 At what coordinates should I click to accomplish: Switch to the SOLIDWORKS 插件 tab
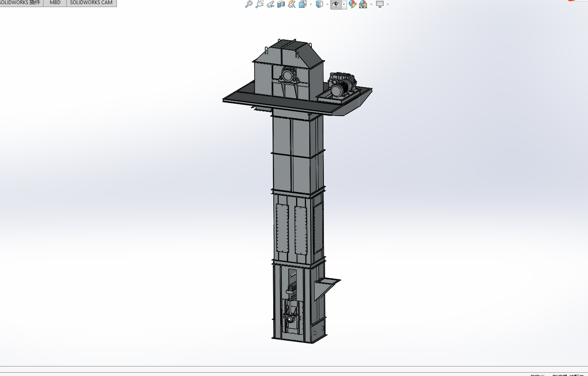21,3
